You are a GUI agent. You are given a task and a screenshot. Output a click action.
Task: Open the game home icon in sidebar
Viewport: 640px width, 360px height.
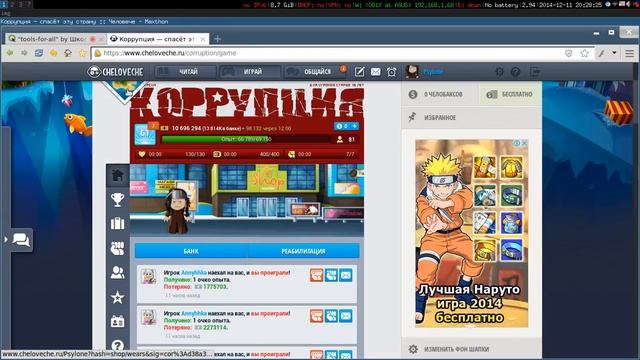click(x=118, y=176)
